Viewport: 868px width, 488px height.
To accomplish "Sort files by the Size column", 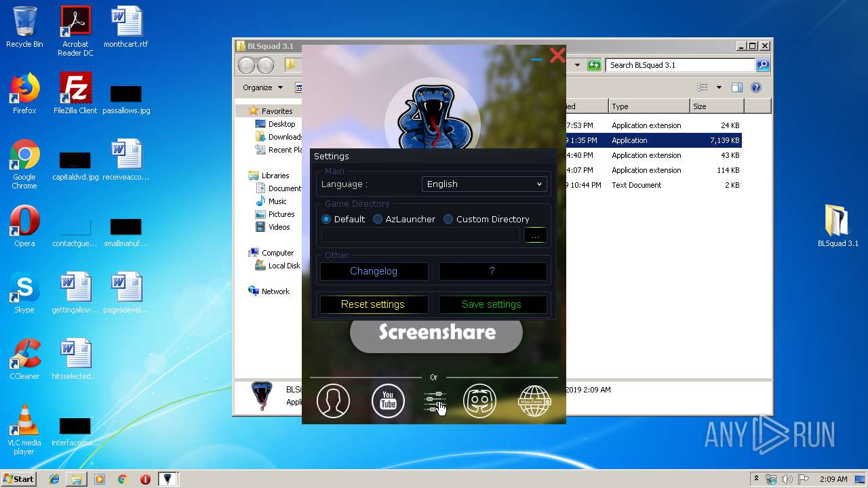I will (716, 106).
